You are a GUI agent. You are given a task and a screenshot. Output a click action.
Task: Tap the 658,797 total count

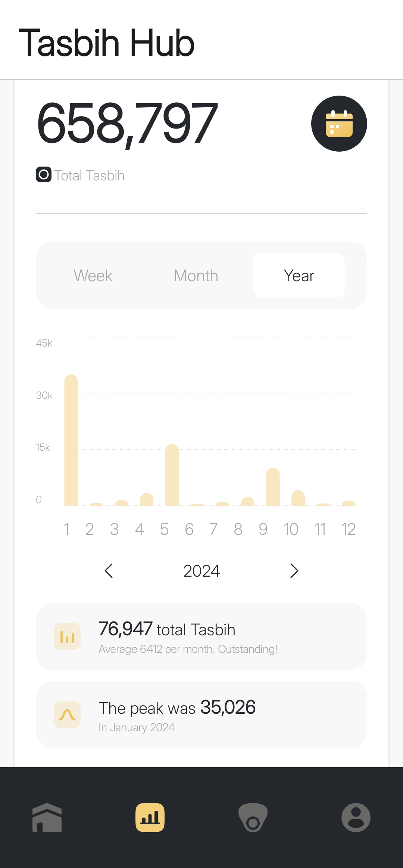[127, 124]
